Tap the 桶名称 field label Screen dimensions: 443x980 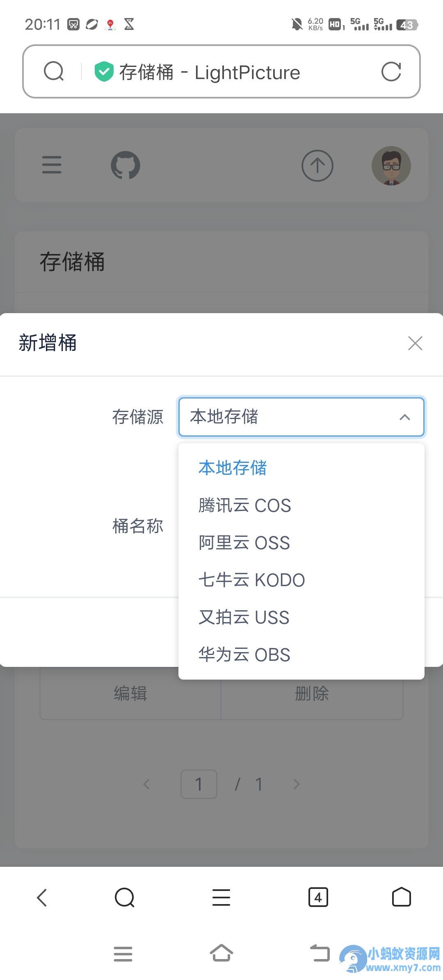coord(138,526)
